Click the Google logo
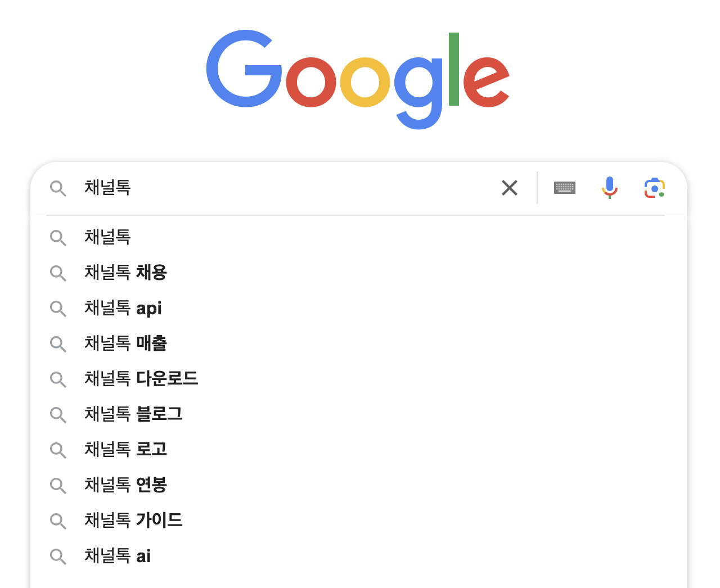720x588 pixels. 358,79
